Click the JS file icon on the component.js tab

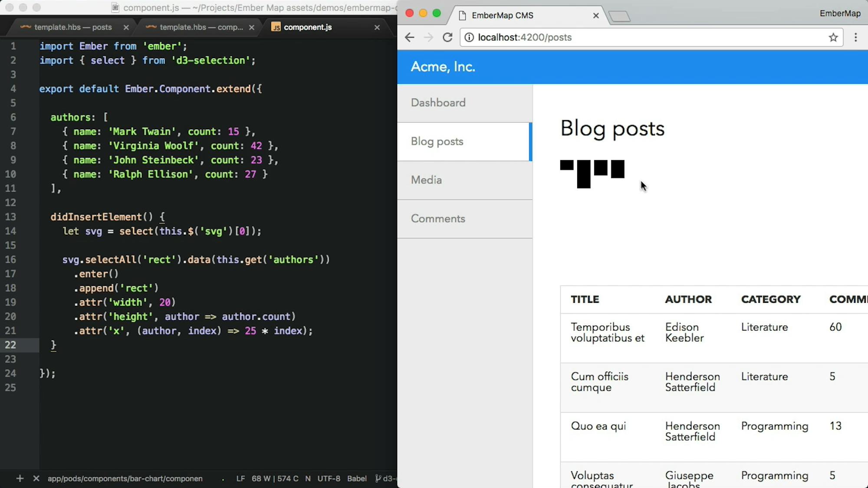[x=276, y=27]
